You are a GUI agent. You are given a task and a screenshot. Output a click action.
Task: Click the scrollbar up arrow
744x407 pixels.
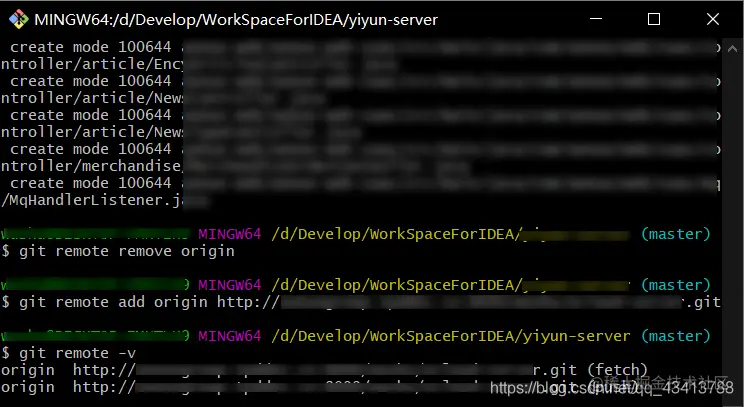tap(732, 48)
